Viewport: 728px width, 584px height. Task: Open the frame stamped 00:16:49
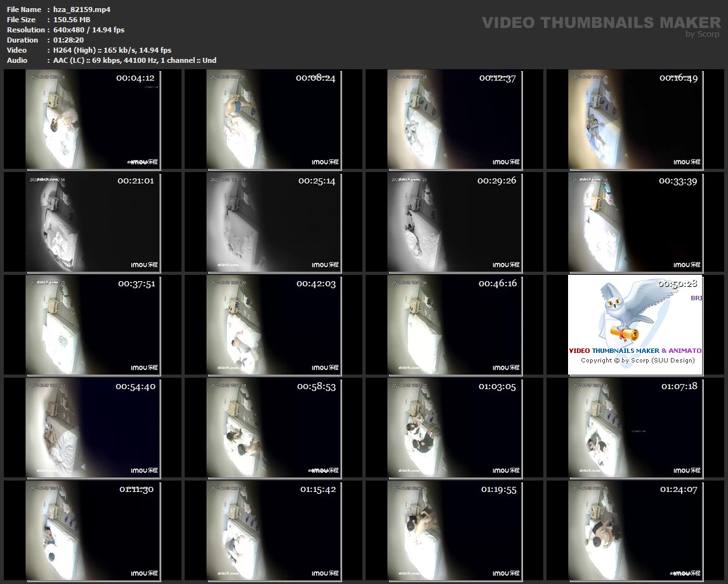pos(635,119)
